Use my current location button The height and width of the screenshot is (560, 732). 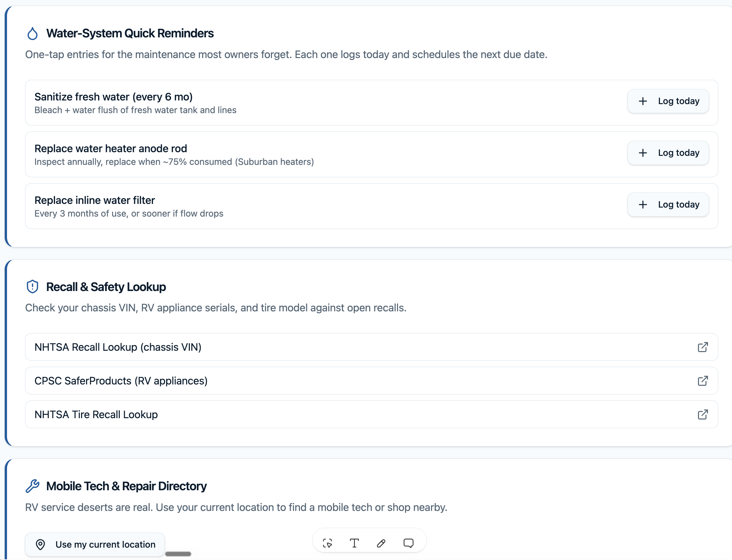(x=95, y=544)
